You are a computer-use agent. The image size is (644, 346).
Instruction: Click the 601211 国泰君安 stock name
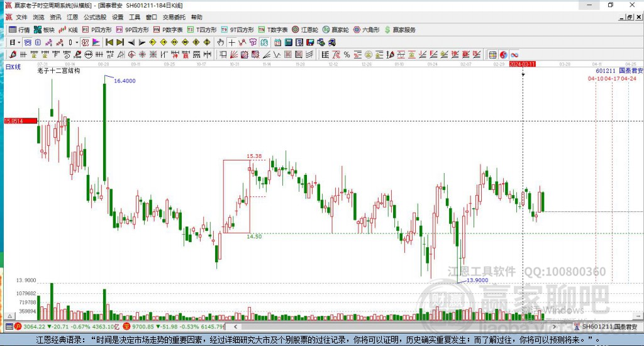pyautogui.click(x=619, y=70)
